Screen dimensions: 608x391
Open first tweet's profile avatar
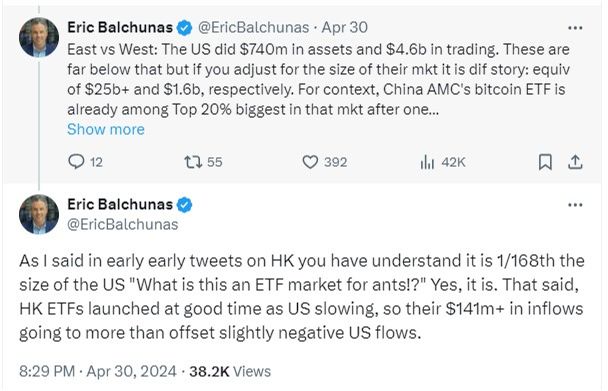[x=39, y=37]
